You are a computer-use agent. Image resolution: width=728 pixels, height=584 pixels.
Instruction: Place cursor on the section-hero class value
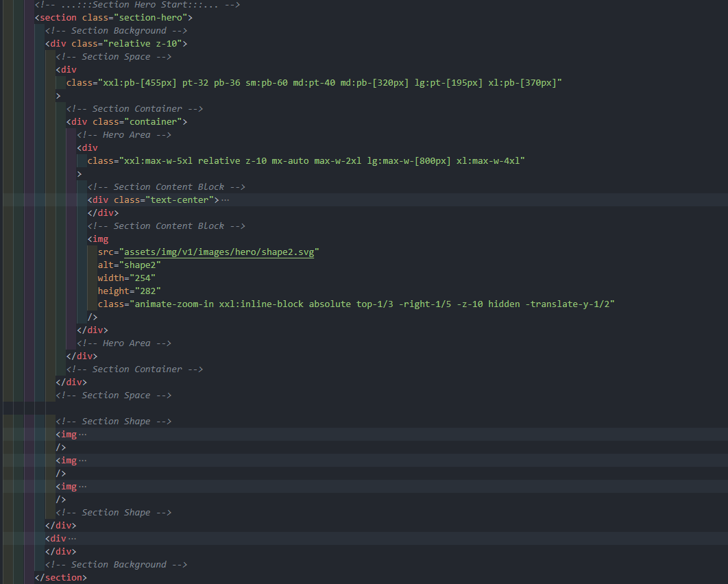coord(149,17)
